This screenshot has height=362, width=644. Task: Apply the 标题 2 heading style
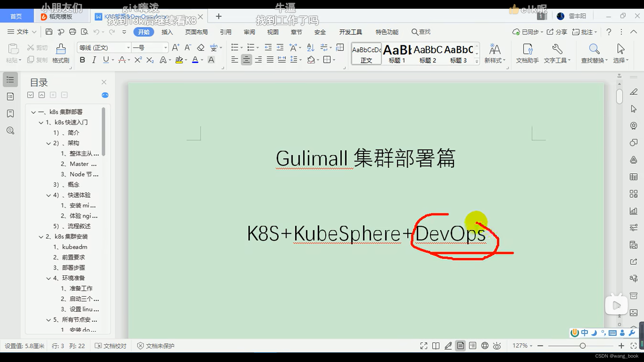coord(428,54)
